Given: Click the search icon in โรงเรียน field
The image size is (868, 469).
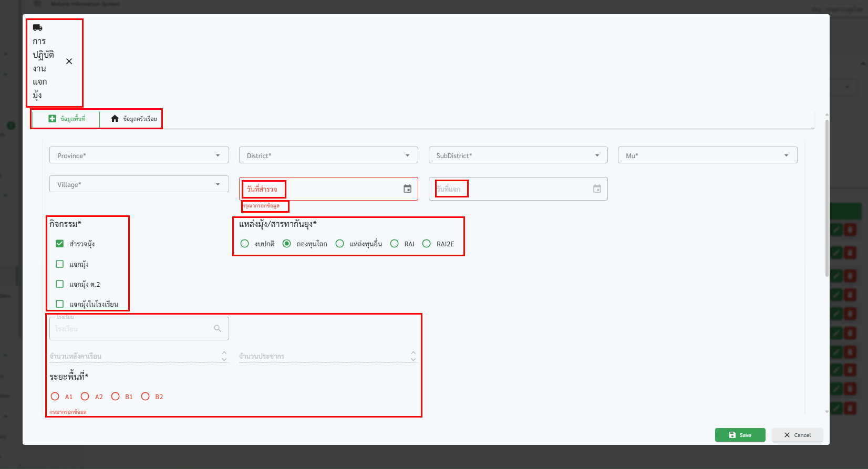Looking at the screenshot, I should tap(218, 328).
